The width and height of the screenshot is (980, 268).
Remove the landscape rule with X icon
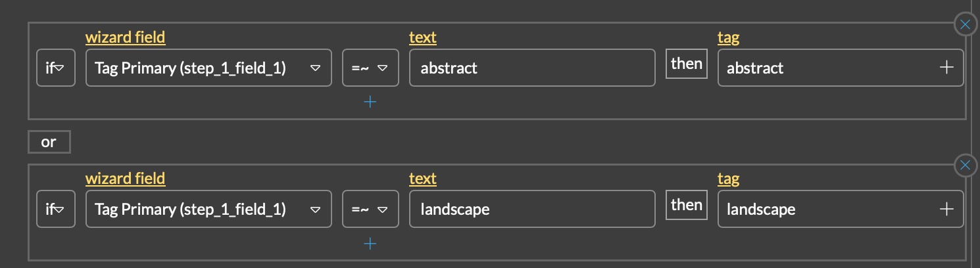point(965,166)
